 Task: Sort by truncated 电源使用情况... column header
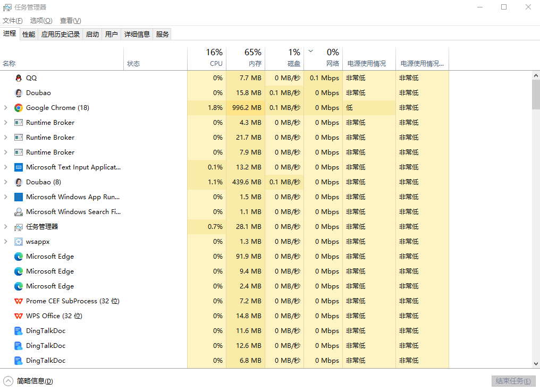[422, 58]
